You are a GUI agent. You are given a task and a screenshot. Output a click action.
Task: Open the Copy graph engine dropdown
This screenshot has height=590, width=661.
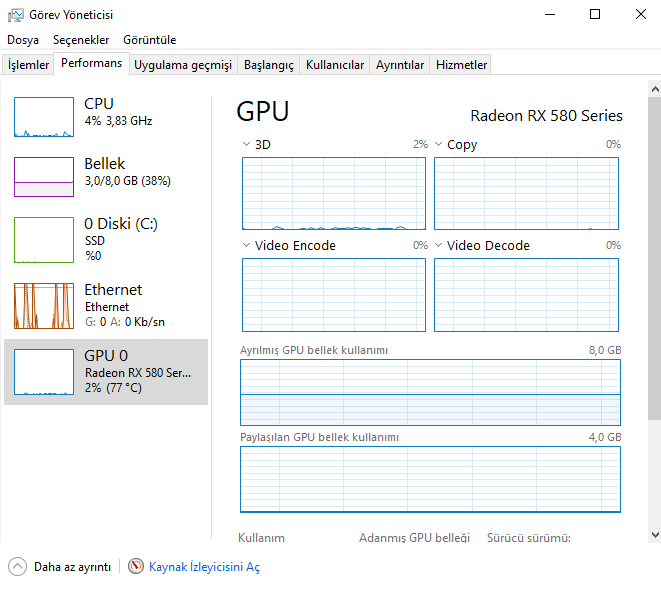tap(439, 145)
